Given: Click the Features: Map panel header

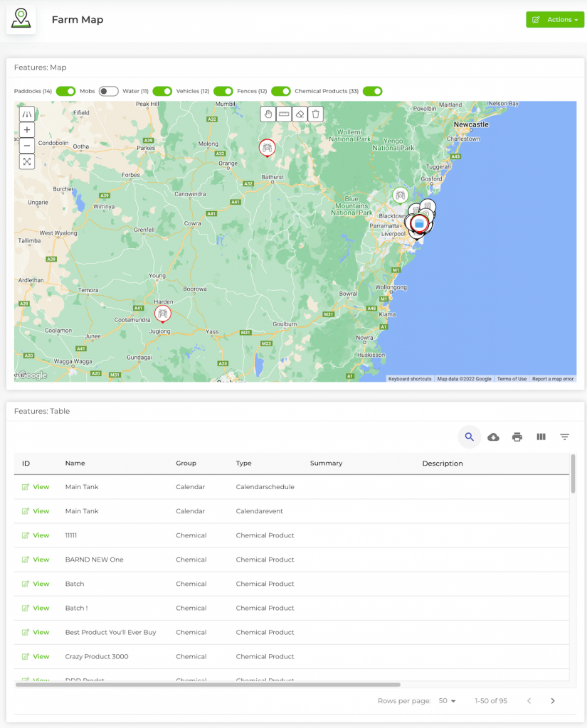Looking at the screenshot, I should pyautogui.click(x=38, y=67).
